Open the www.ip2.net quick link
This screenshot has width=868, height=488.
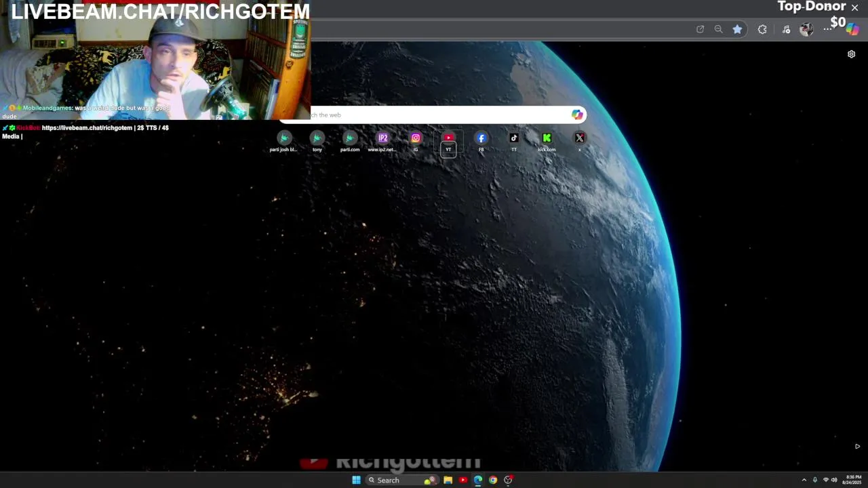(x=382, y=142)
